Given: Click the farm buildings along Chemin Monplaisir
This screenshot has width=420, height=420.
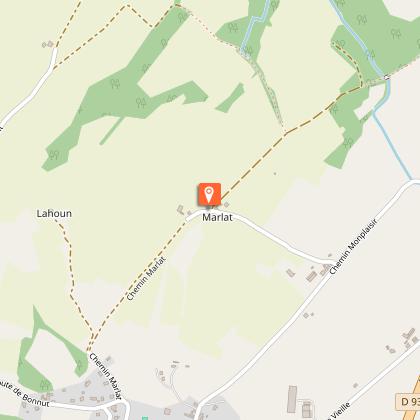Looking at the screenshot, I should [311, 276].
